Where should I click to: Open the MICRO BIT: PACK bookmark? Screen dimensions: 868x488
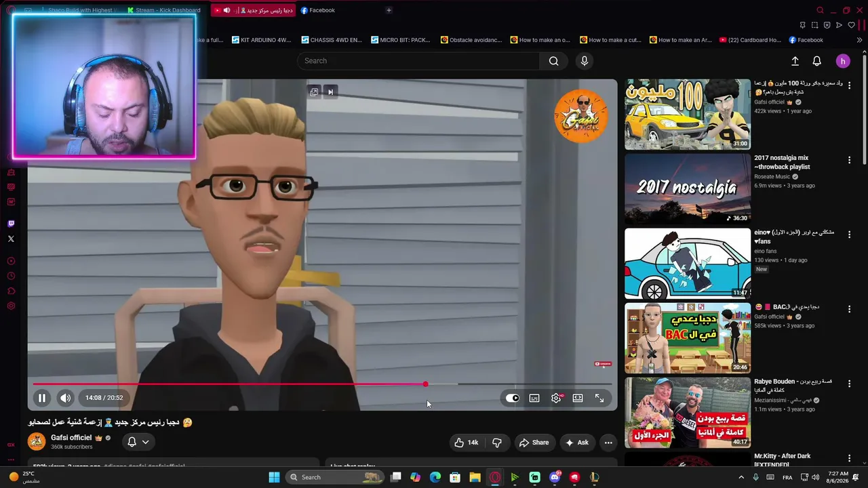(400, 40)
